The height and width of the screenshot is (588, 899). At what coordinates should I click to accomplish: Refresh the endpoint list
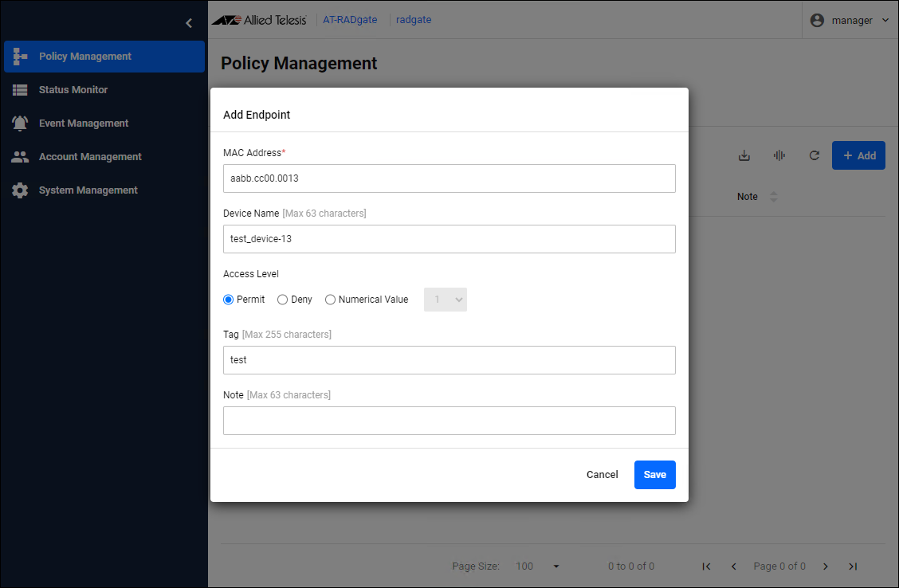click(815, 156)
